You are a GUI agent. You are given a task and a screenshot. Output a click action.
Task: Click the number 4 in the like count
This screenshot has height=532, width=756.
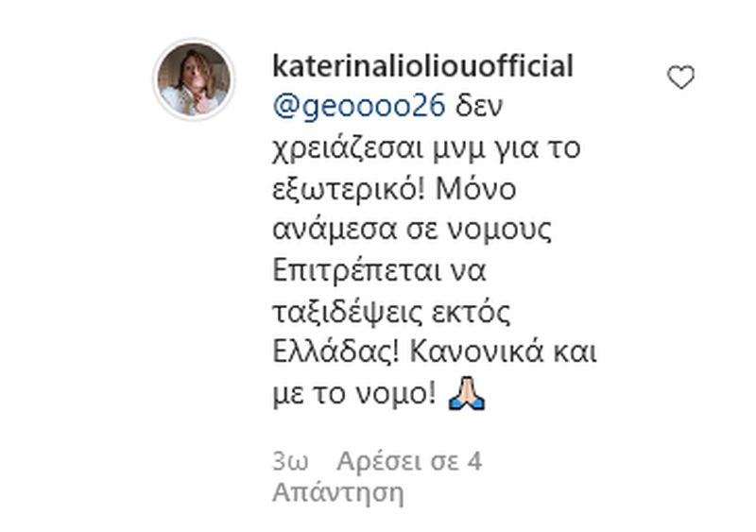pyautogui.click(x=475, y=461)
